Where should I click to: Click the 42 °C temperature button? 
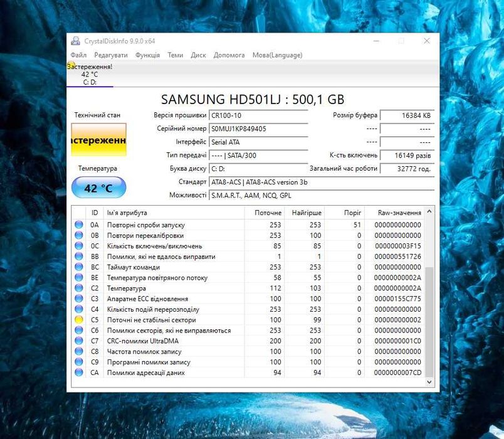98,188
